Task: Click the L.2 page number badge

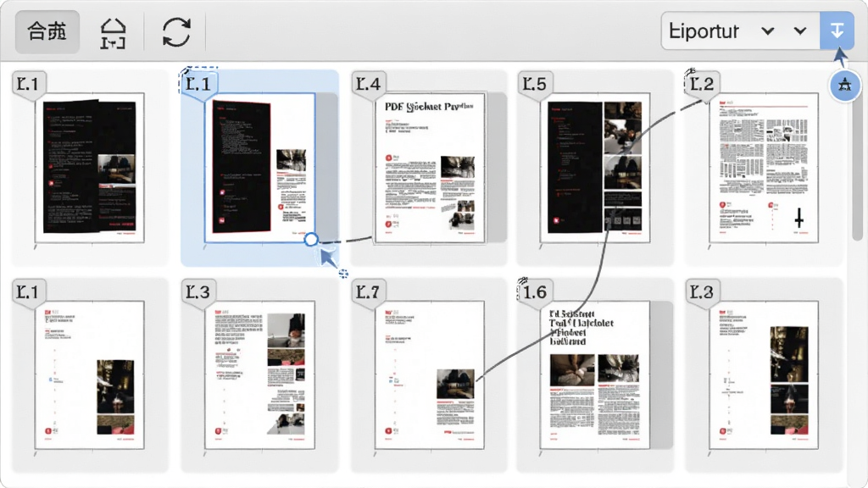Action: pyautogui.click(x=702, y=84)
